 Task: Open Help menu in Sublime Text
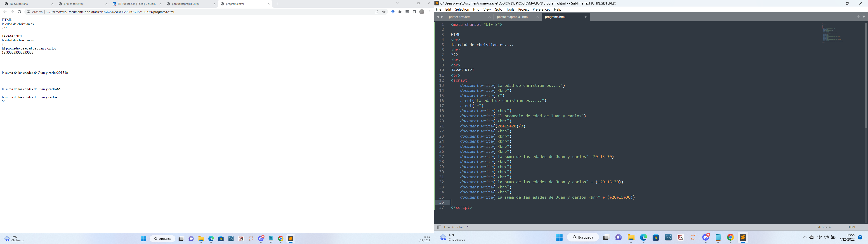point(558,9)
